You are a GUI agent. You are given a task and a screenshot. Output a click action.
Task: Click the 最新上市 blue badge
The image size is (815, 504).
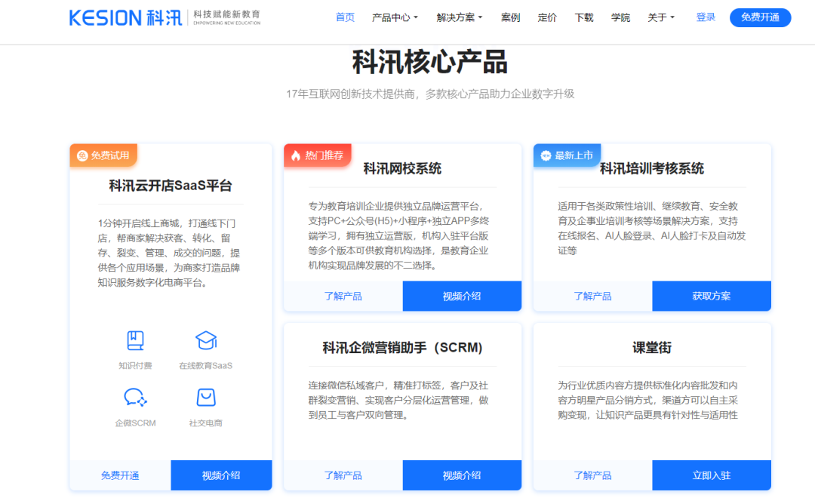pos(567,155)
